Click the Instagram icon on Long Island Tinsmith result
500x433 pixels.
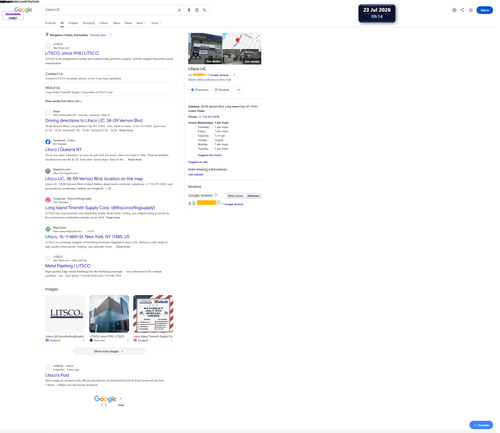pos(48,200)
